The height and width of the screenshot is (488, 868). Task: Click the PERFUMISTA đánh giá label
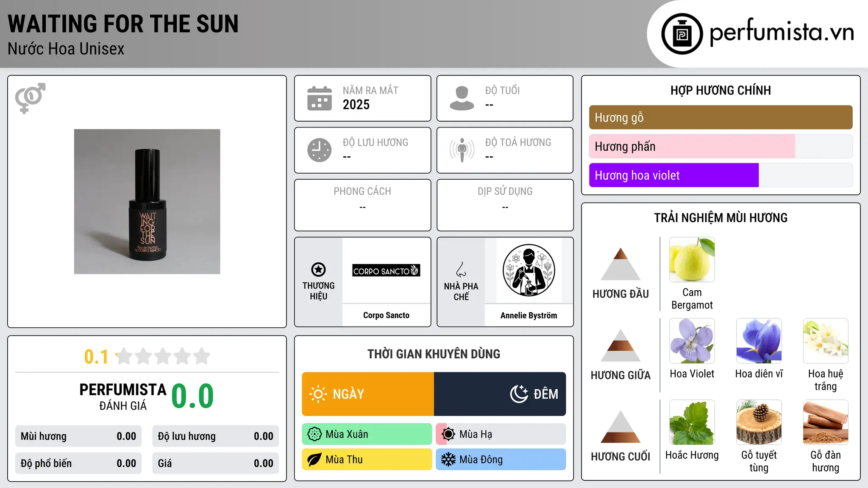(x=123, y=396)
